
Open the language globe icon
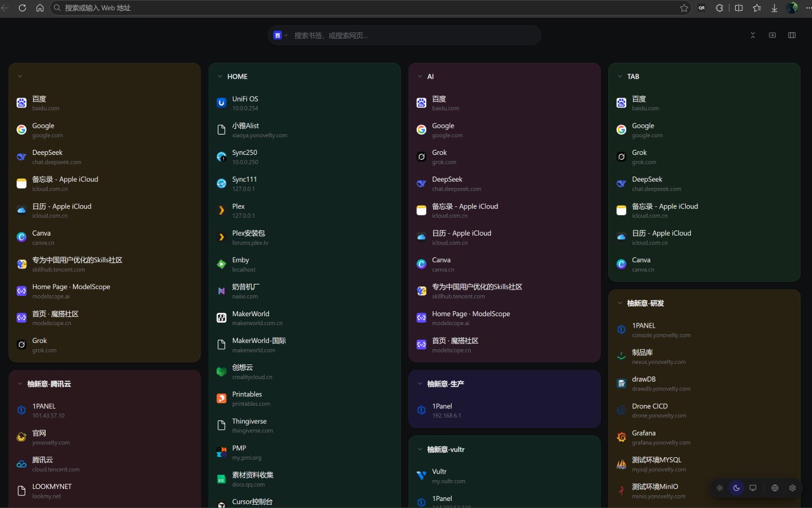pyautogui.click(x=775, y=488)
